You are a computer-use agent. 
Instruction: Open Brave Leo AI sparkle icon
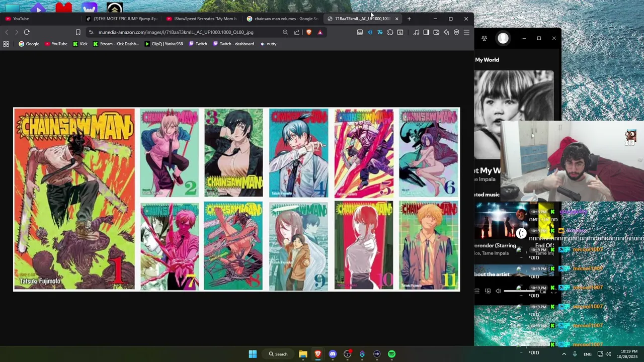tap(446, 32)
